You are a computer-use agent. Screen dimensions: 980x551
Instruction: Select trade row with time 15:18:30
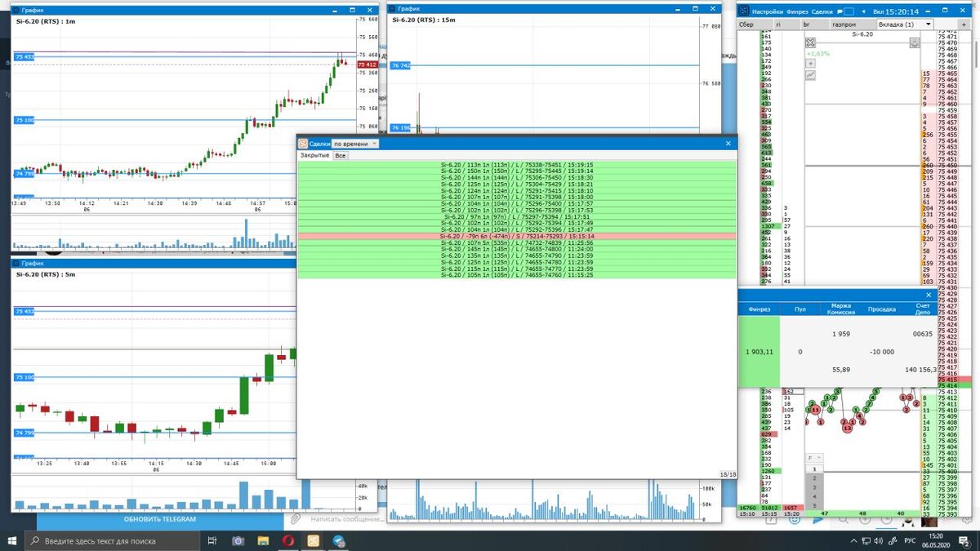tap(517, 178)
